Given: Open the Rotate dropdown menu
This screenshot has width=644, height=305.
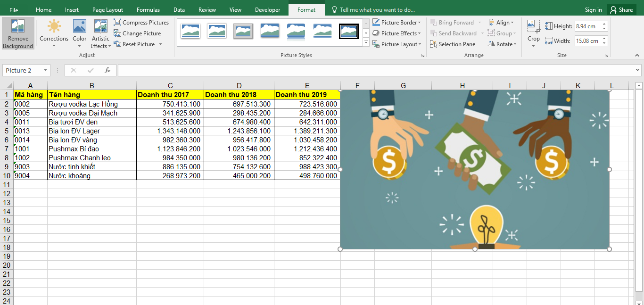Looking at the screenshot, I should click(x=503, y=44).
